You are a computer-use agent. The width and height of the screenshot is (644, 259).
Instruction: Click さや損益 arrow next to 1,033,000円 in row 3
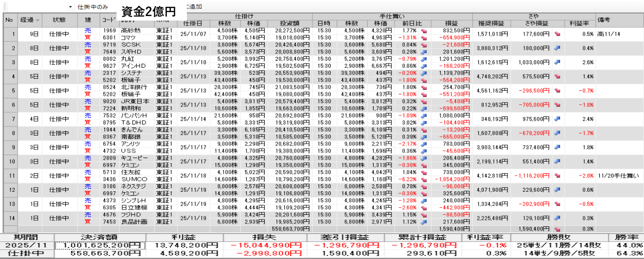[557, 62]
